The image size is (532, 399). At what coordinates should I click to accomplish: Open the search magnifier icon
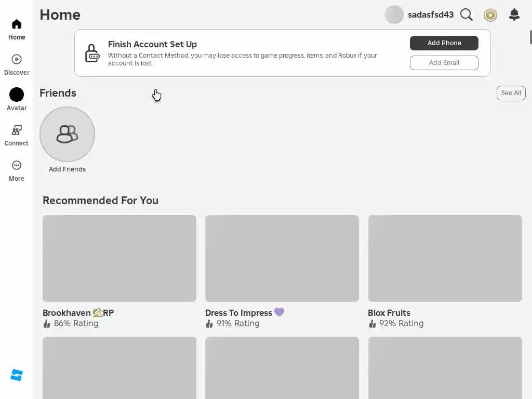coord(467,15)
